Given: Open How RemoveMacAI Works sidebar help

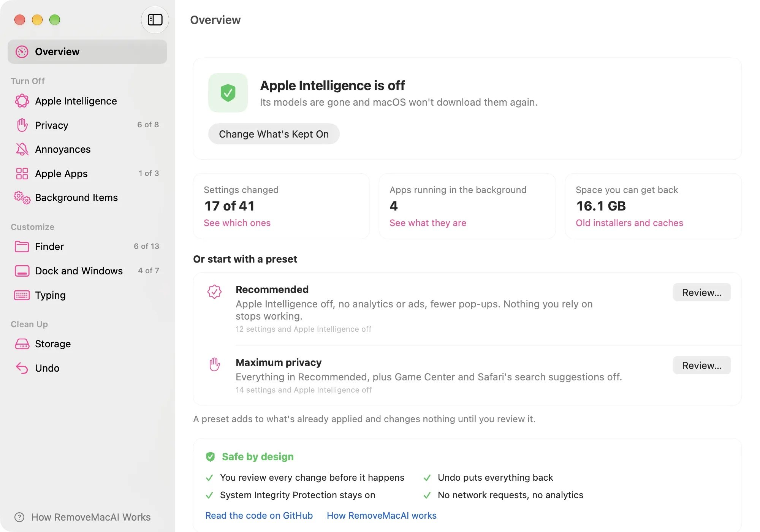Looking at the screenshot, I should (82, 517).
